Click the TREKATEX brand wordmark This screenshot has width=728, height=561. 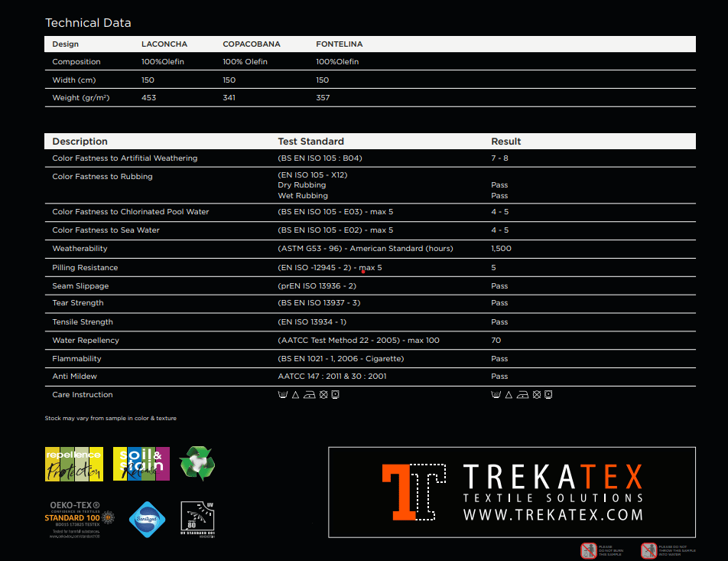[553, 476]
